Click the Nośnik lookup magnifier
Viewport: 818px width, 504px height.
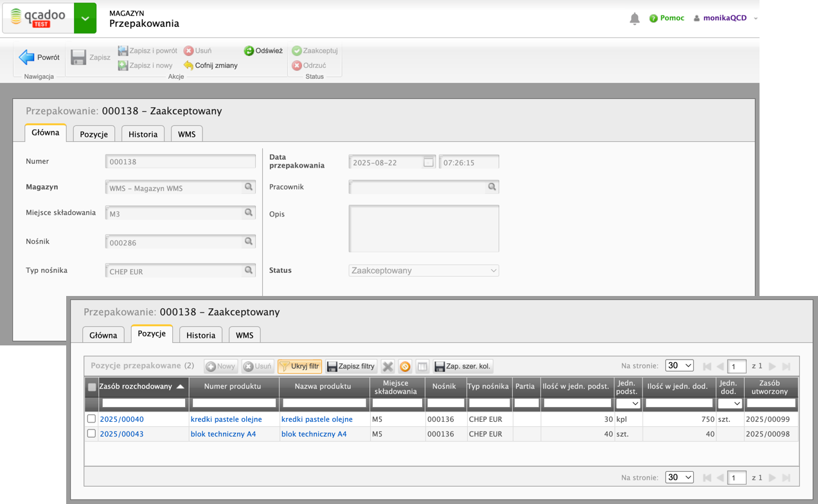[249, 241]
